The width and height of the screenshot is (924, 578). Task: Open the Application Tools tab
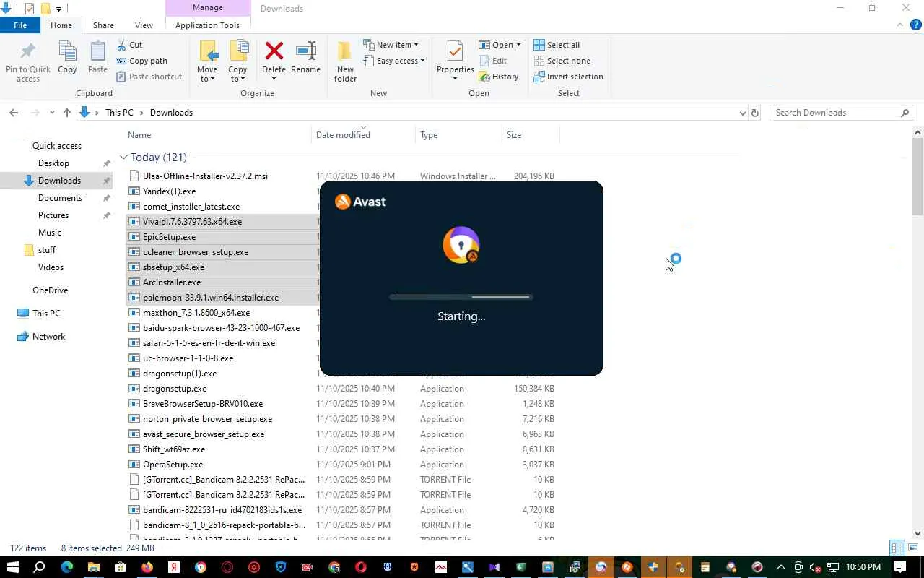click(207, 25)
